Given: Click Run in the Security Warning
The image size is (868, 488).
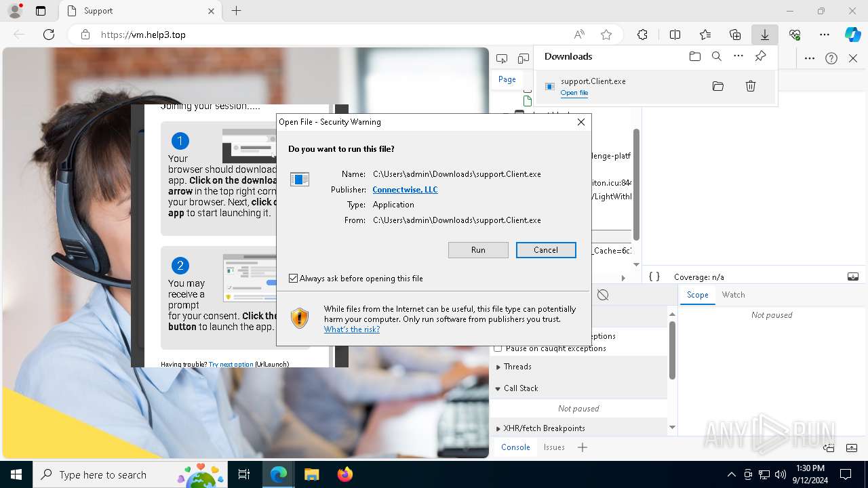Looking at the screenshot, I should point(478,250).
